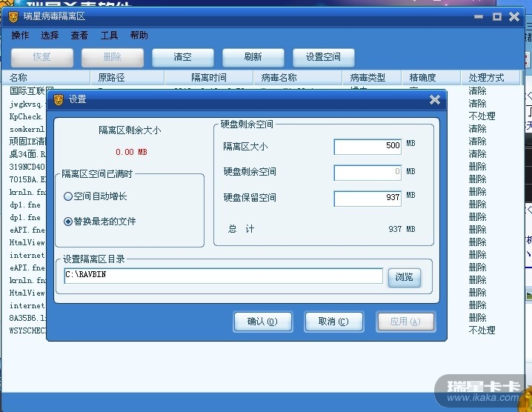Open the 帮助 menu
This screenshot has height=412, width=532.
[x=139, y=36]
